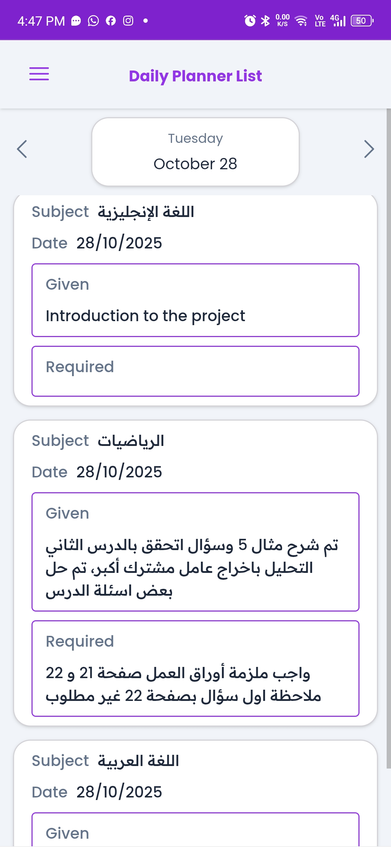Open the hamburger navigation menu
Image resolution: width=391 pixels, height=868 pixels.
pos(39,74)
